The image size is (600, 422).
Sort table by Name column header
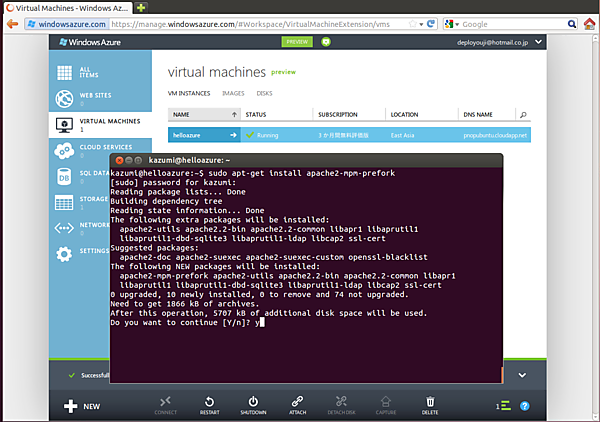[182, 115]
